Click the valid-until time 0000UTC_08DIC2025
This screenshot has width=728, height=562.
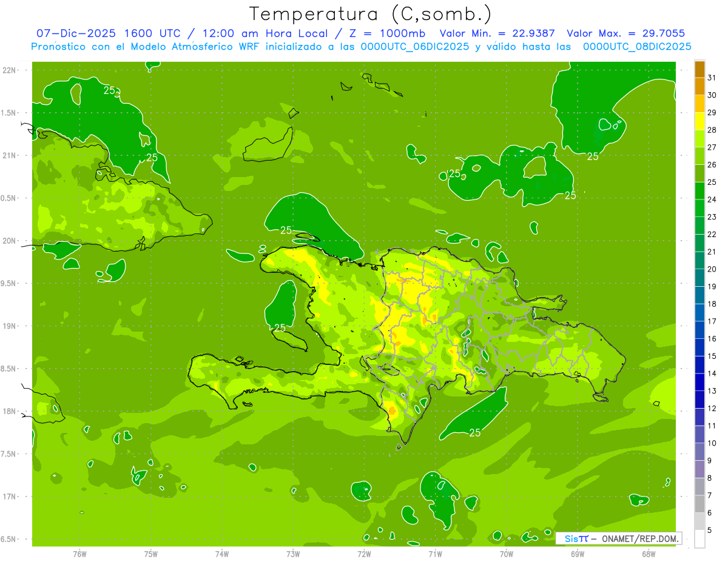[637, 47]
